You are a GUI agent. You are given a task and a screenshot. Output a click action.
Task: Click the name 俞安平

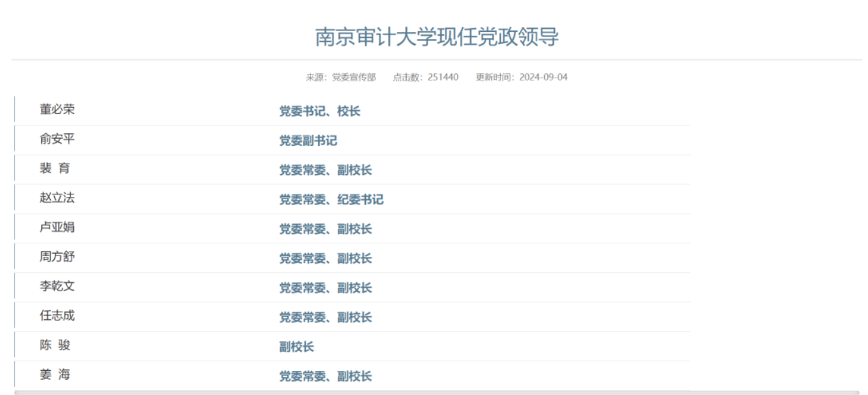(x=57, y=139)
